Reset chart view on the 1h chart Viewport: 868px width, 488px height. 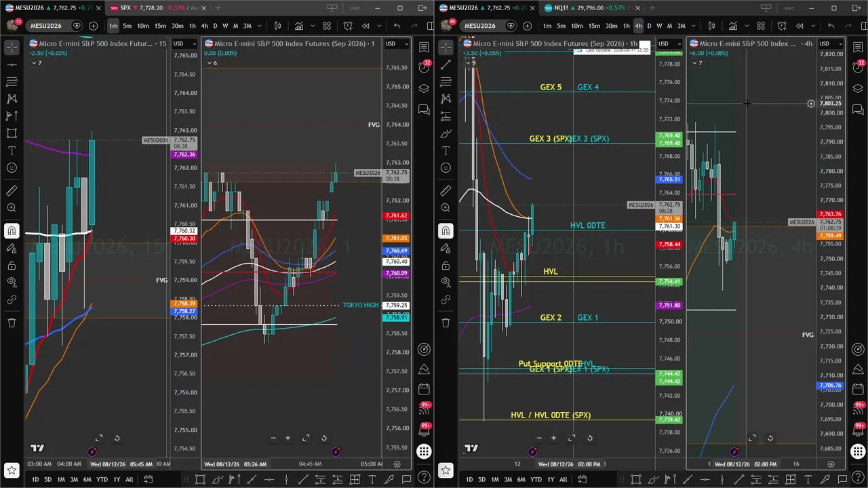589,438
